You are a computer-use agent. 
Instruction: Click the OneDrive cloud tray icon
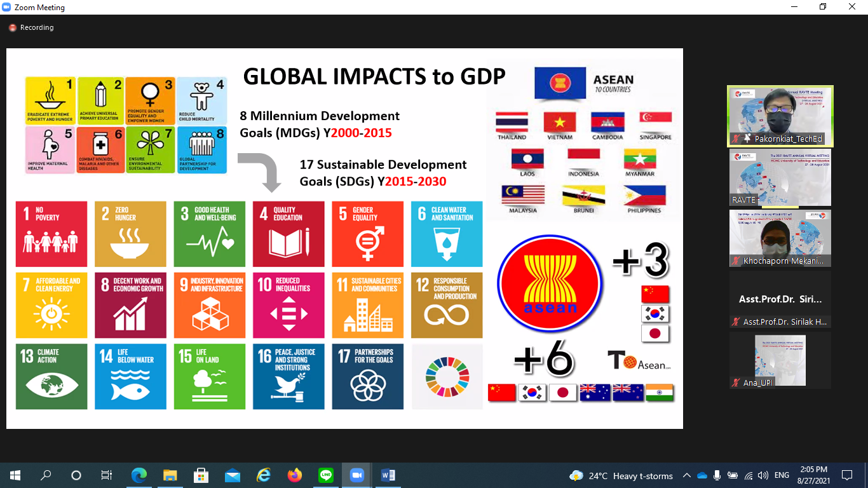coord(702,475)
